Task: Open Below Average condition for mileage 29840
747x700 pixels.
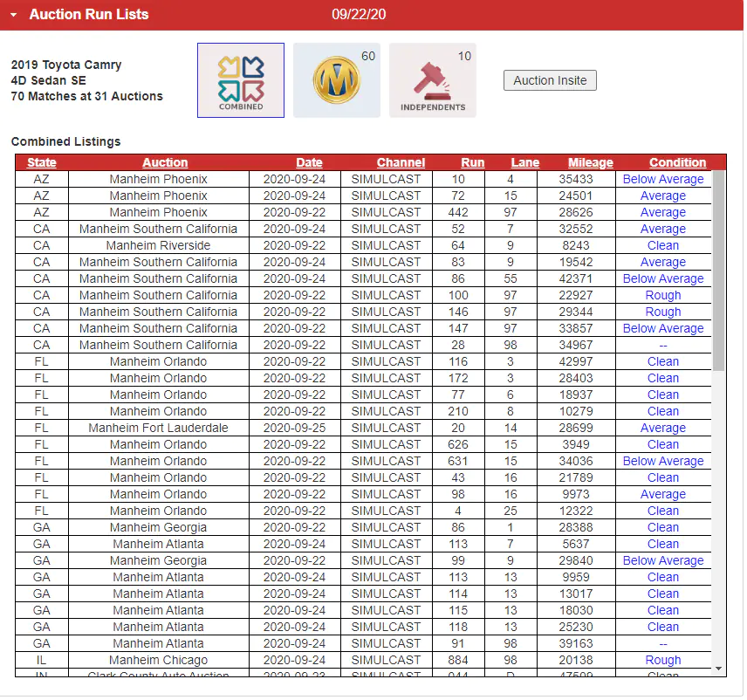Action: 665,562
